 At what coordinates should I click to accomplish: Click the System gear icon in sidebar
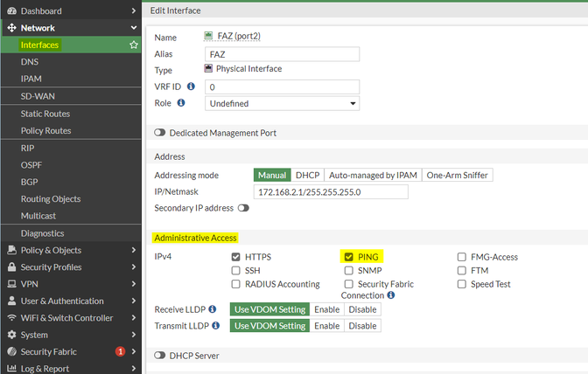pyautogui.click(x=11, y=335)
